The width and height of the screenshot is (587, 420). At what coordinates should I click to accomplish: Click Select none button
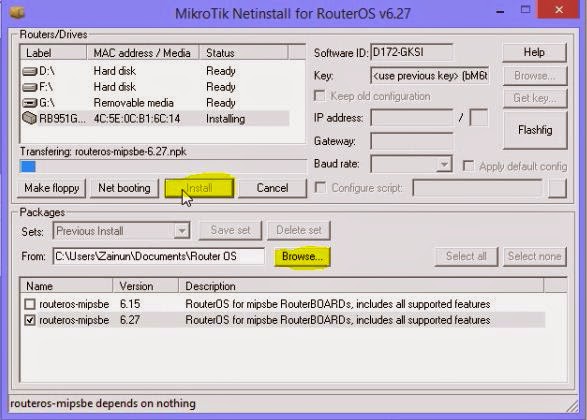tap(535, 256)
